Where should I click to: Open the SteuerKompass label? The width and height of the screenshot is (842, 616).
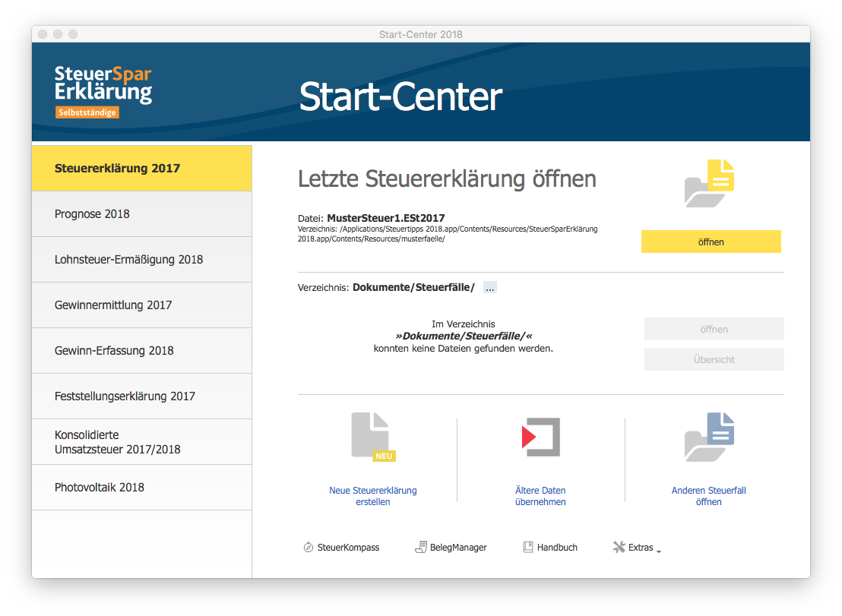(348, 548)
